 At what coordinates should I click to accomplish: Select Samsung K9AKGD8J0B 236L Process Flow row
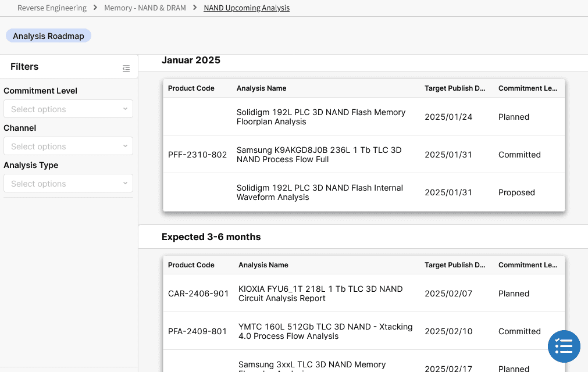(x=319, y=155)
